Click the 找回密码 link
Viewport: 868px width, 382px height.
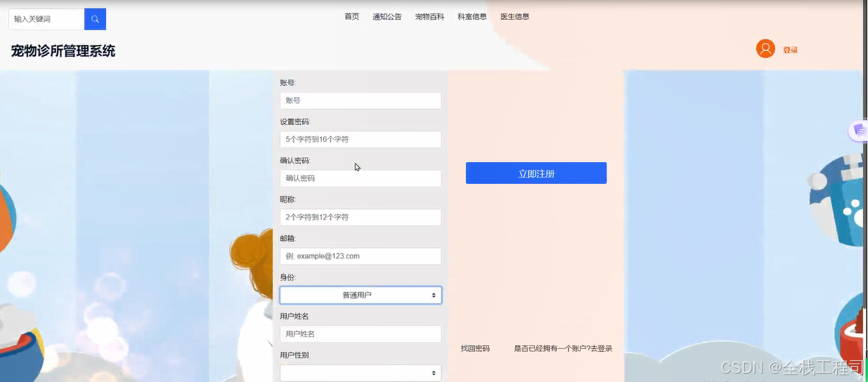click(475, 349)
